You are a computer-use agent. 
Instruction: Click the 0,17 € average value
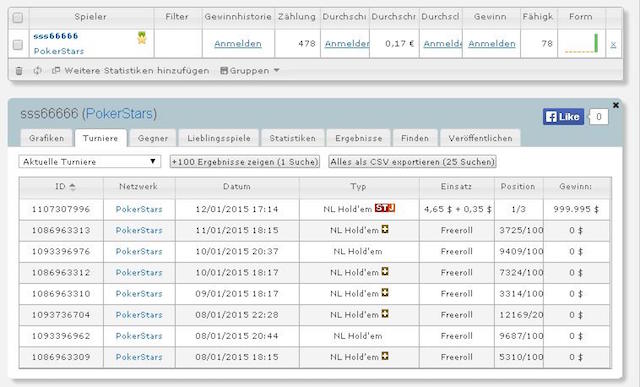coord(400,44)
